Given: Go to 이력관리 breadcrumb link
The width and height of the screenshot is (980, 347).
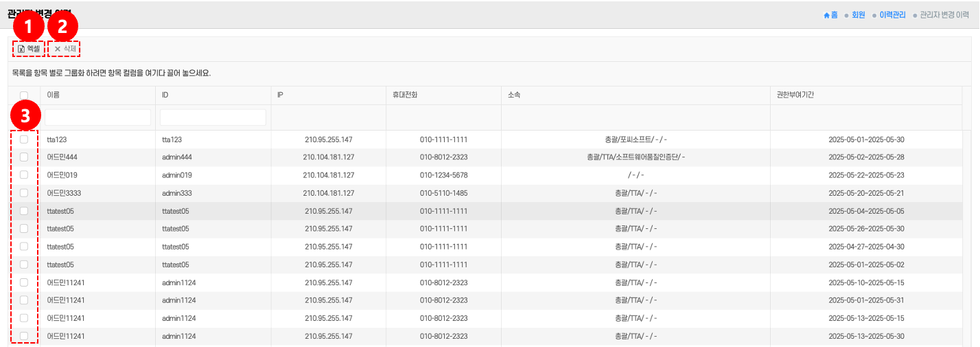Looking at the screenshot, I should [892, 14].
